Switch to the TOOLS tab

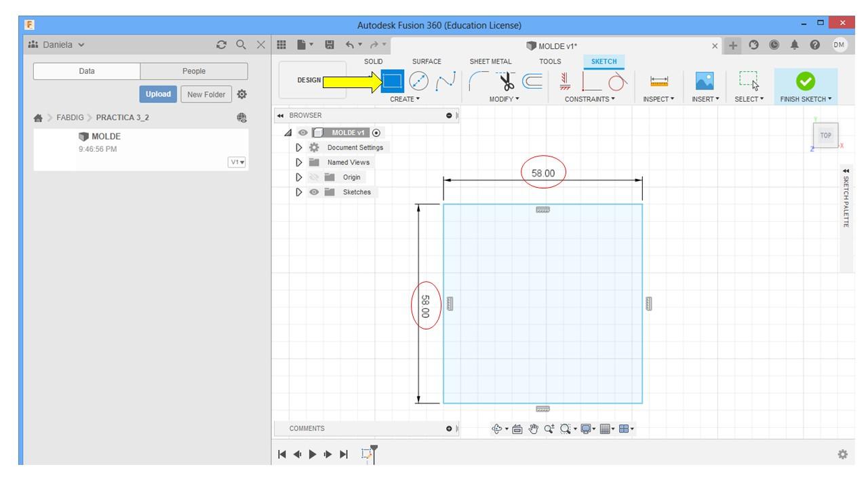pyautogui.click(x=550, y=61)
